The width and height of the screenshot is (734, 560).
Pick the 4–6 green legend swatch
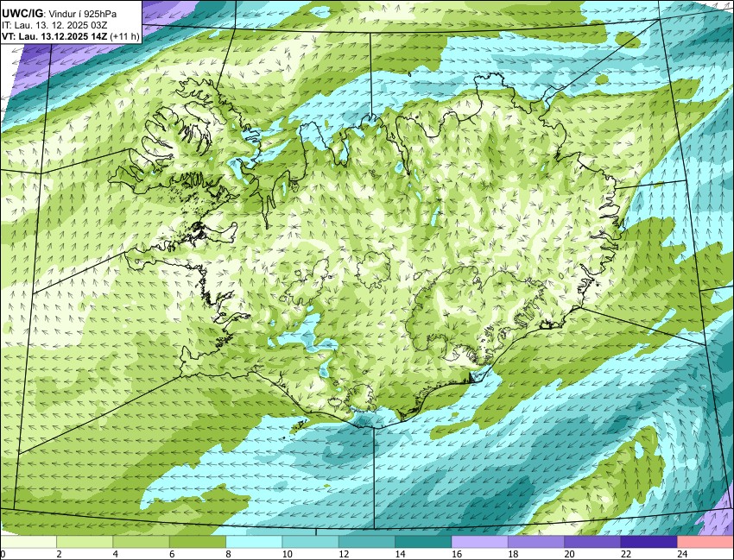(x=141, y=542)
